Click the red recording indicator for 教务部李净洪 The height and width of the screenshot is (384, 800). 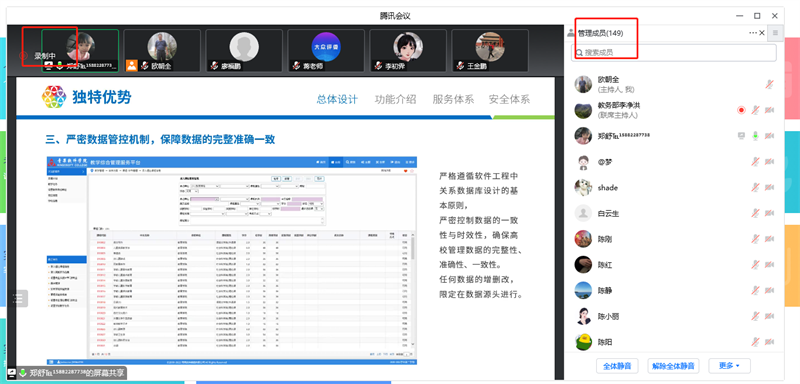(741, 110)
